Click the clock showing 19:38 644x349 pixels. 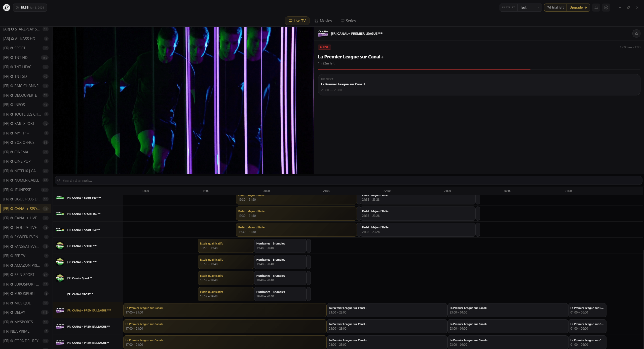(30, 8)
